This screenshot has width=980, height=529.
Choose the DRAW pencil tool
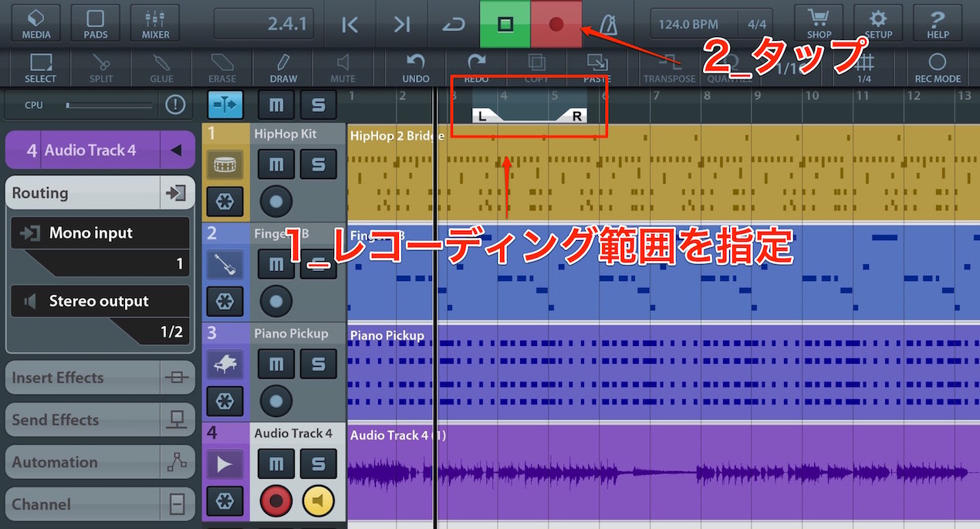coord(283,68)
